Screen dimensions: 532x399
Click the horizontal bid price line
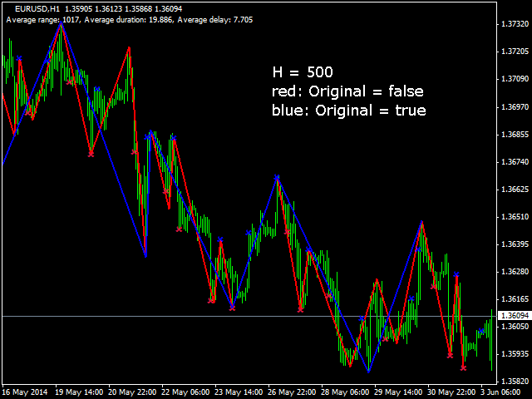tap(249, 317)
